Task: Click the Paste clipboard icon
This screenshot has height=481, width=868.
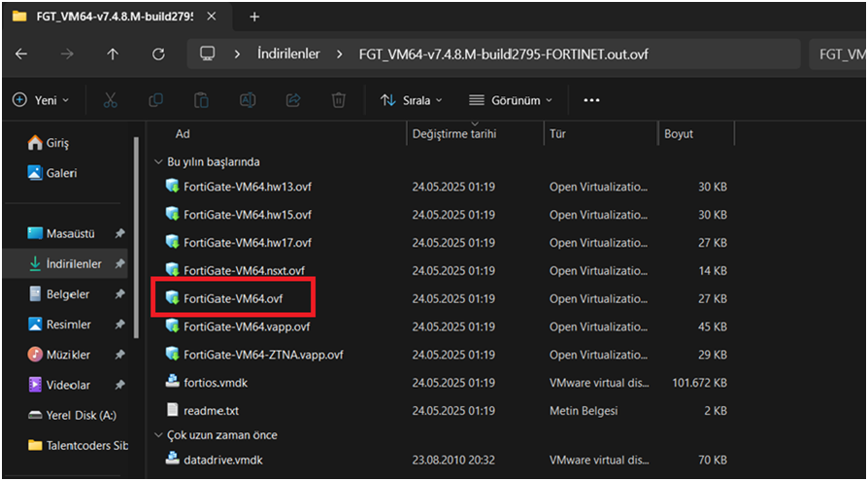Action: pos(201,100)
